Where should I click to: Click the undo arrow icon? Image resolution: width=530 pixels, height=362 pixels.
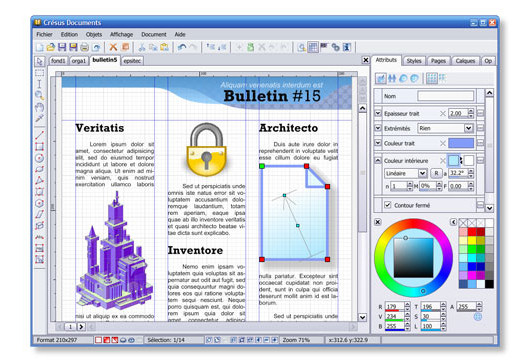pyautogui.click(x=182, y=47)
